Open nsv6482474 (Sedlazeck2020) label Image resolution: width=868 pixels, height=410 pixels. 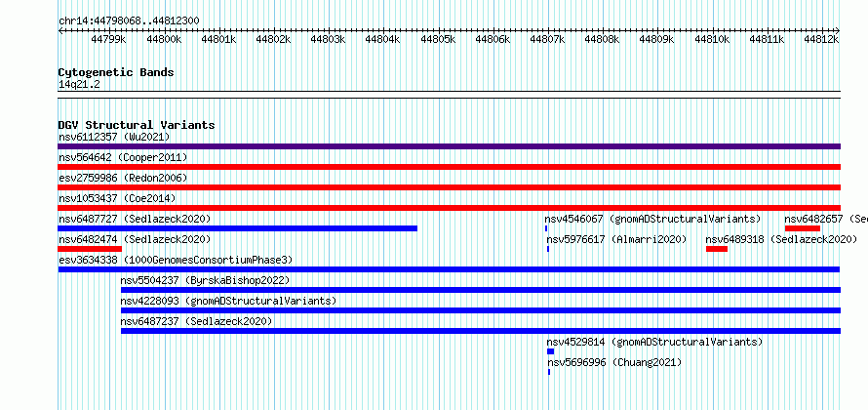(135, 239)
